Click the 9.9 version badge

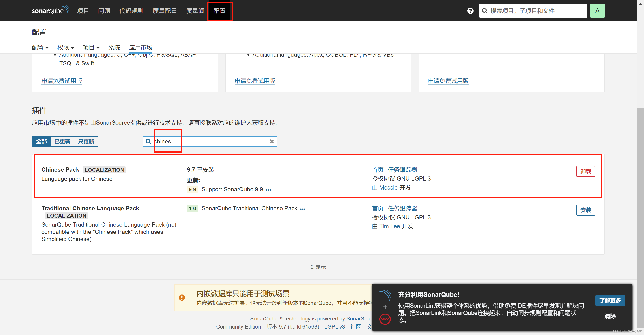coord(192,190)
